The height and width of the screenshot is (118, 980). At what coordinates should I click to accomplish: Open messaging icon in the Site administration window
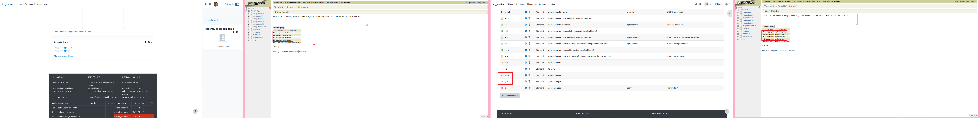point(700,4)
